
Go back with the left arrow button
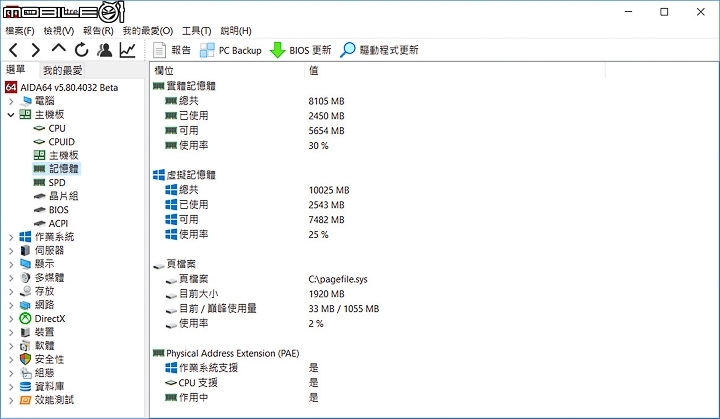(x=14, y=50)
